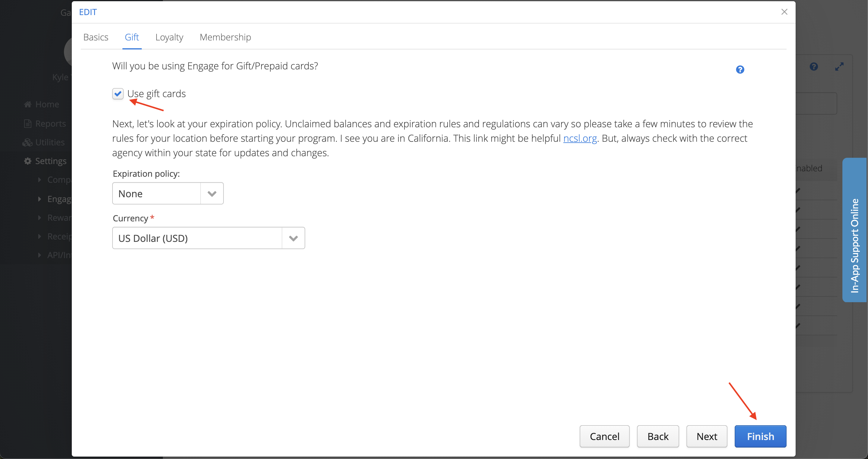This screenshot has height=459, width=868.
Task: Click the dimmed help icon behind dialog
Action: [x=813, y=67]
